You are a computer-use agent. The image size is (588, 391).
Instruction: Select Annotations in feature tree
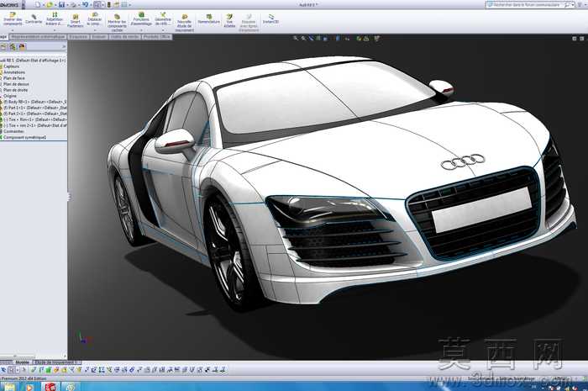(x=14, y=72)
